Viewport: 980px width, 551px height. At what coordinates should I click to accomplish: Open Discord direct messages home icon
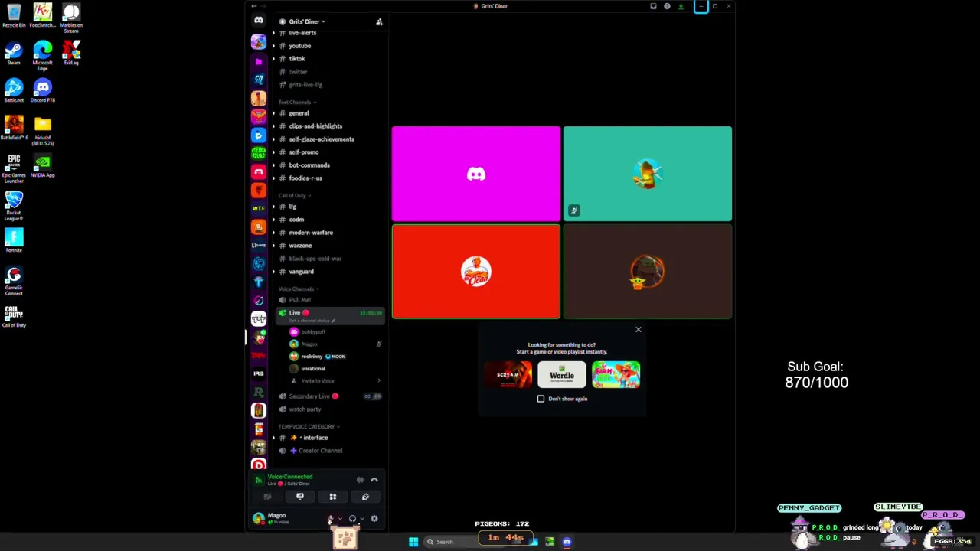(x=259, y=21)
